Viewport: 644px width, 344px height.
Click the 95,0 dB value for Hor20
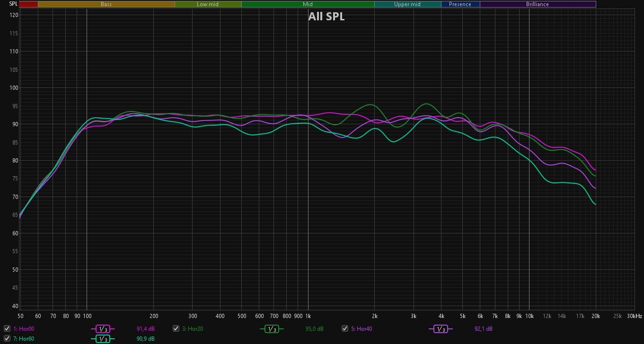coord(315,329)
